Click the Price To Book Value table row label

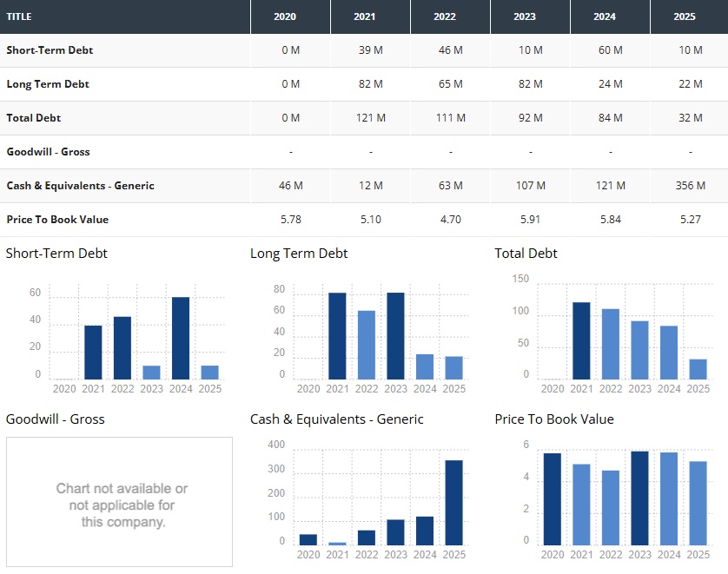pos(57,220)
